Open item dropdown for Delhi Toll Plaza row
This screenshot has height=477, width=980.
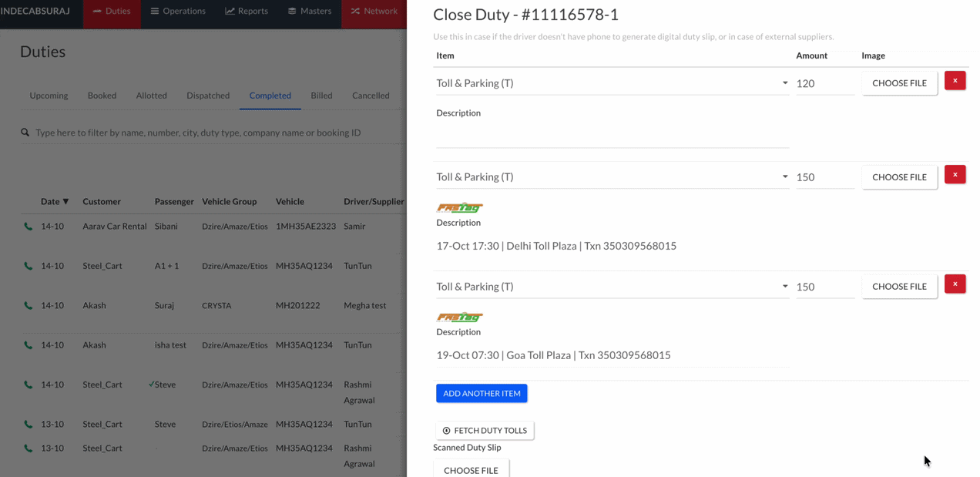pos(612,177)
